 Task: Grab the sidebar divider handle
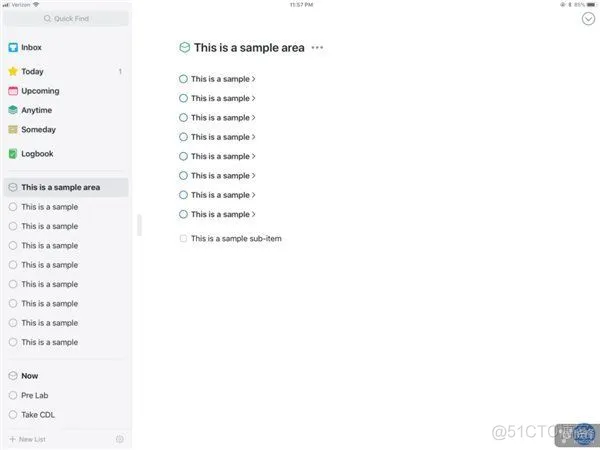tap(140, 225)
